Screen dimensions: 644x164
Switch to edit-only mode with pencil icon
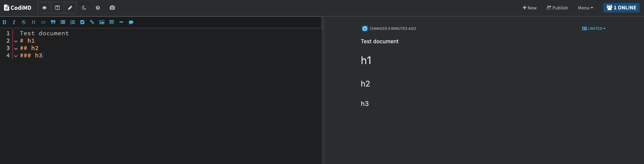tap(70, 8)
